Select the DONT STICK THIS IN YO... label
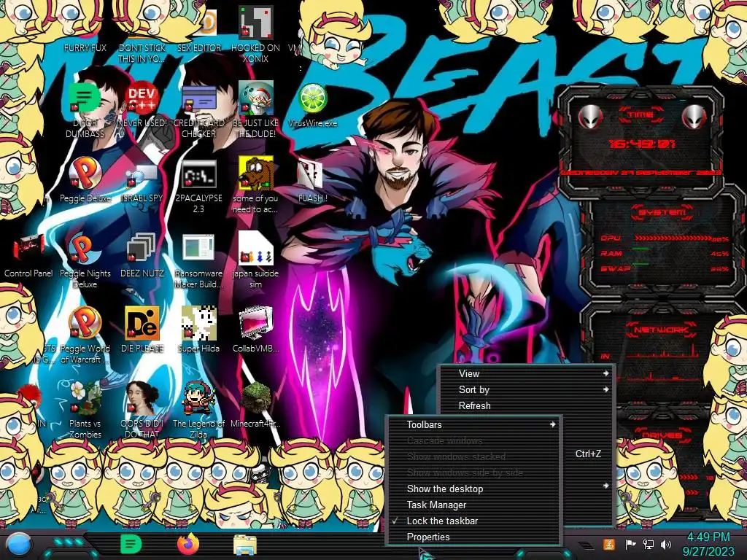The image size is (747, 560). (x=142, y=53)
